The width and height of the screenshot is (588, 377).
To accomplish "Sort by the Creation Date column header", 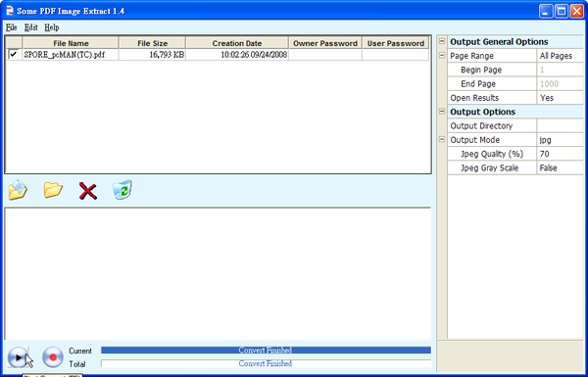I will tap(237, 43).
